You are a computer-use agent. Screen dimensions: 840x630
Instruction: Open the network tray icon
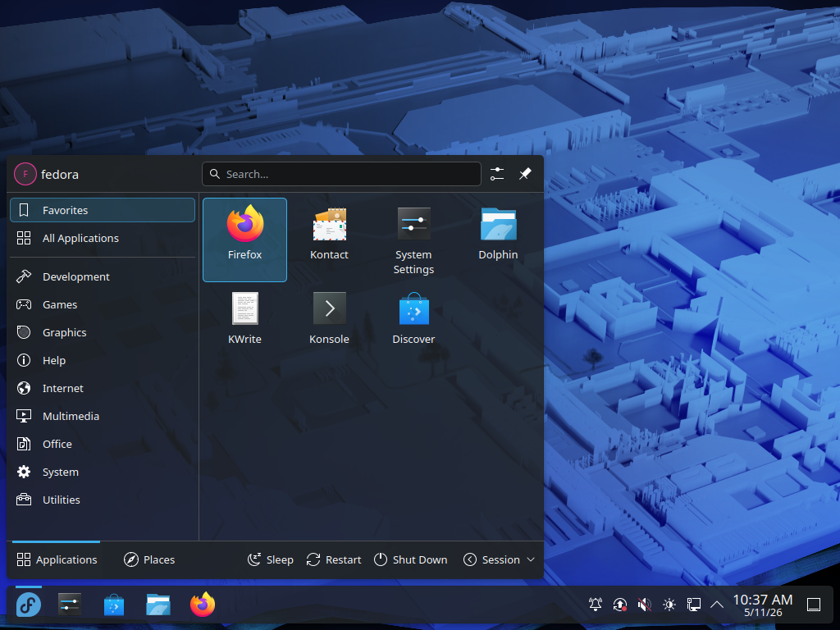pyautogui.click(x=694, y=605)
